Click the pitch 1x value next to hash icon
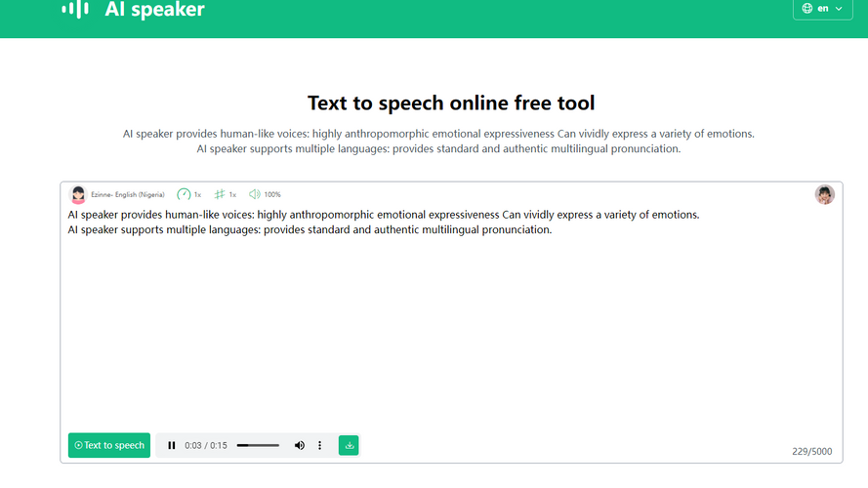 point(233,195)
